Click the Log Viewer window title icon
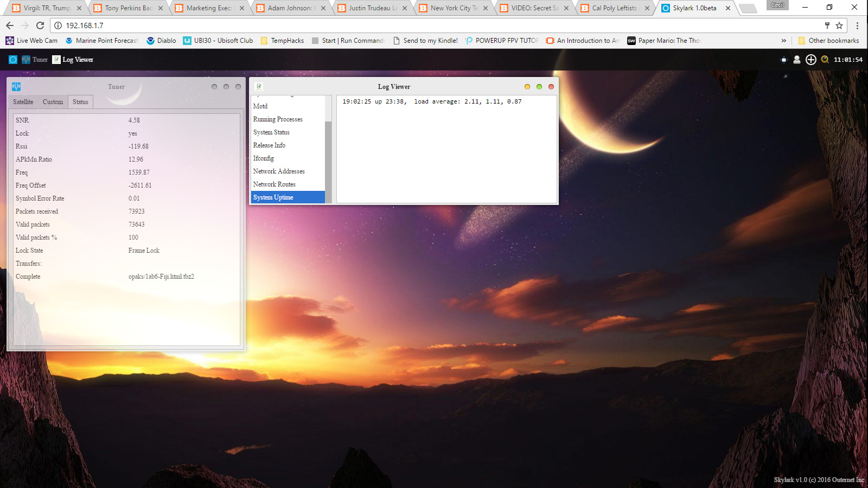The width and height of the screenshot is (868, 488). coord(259,87)
